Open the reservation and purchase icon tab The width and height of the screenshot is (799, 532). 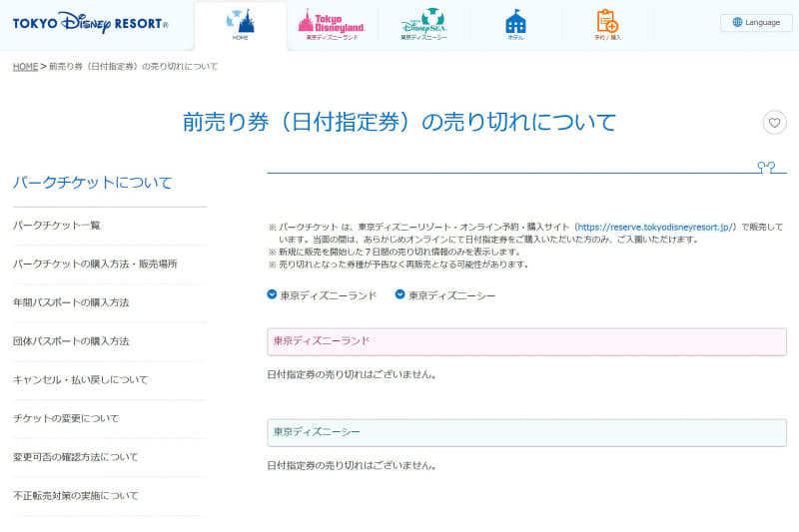click(x=607, y=24)
